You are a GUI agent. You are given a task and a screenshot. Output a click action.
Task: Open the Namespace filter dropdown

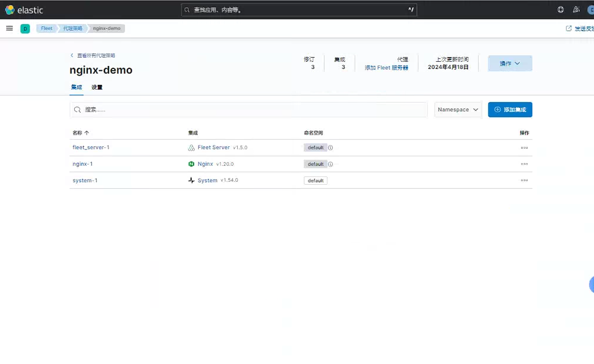[458, 110]
